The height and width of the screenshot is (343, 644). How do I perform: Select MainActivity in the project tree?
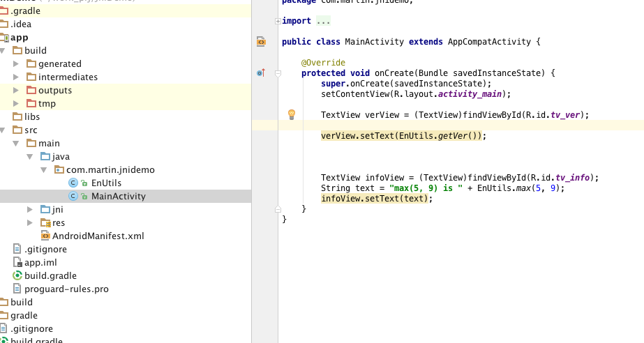pyautogui.click(x=118, y=196)
